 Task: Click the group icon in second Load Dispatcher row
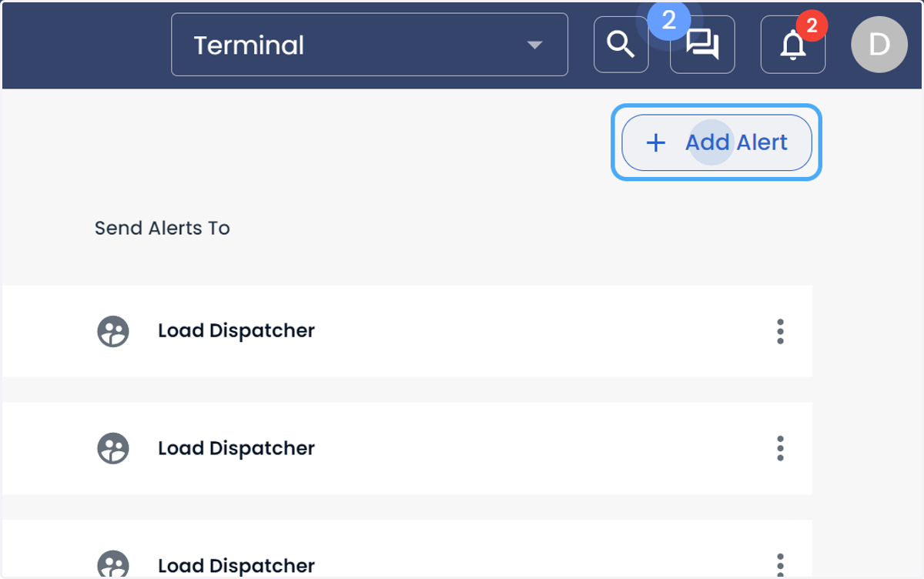(113, 448)
